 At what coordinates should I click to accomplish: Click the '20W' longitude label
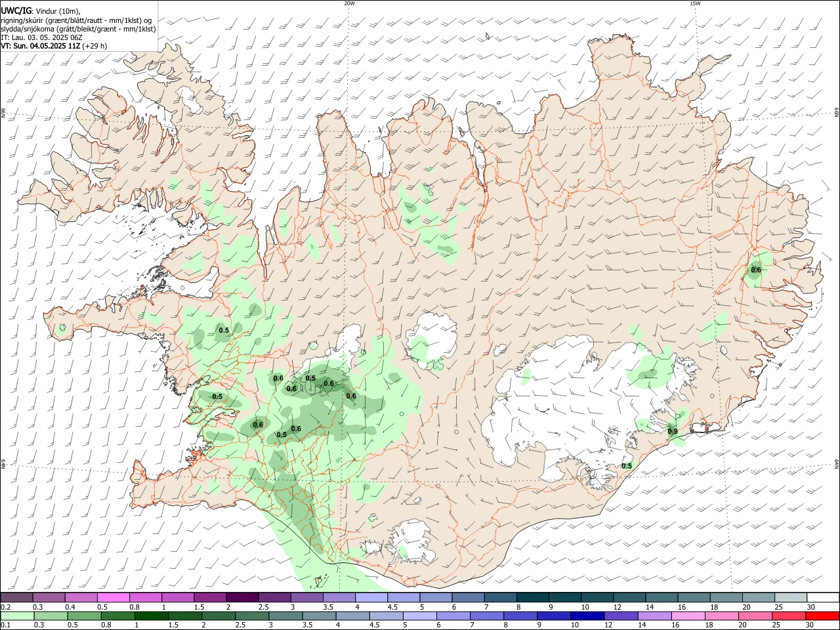349,3
